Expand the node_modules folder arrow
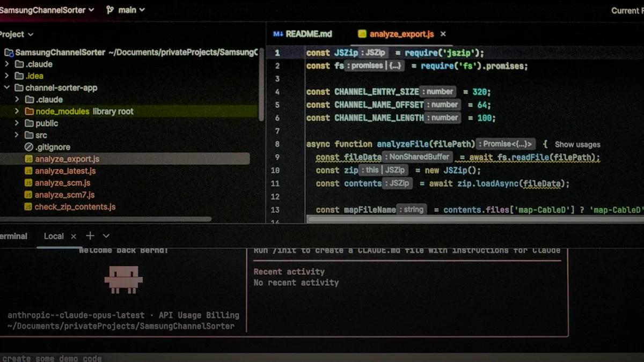The width and height of the screenshot is (644, 362). 17,112
